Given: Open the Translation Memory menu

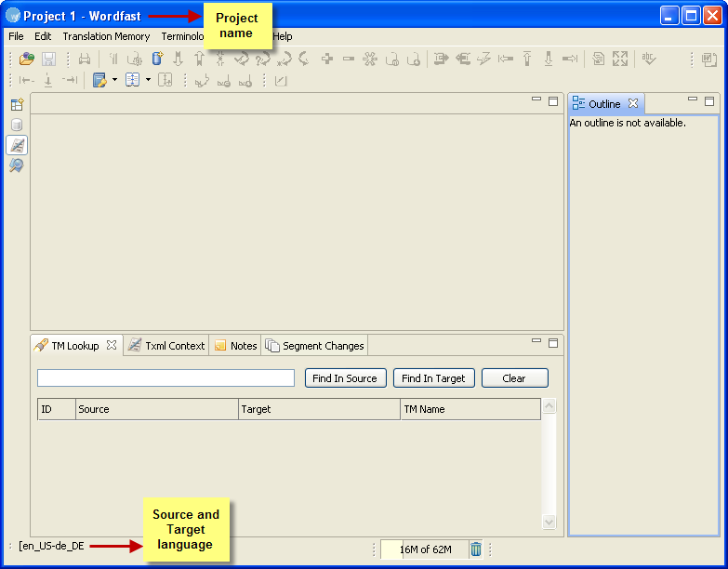Looking at the screenshot, I should (106, 36).
